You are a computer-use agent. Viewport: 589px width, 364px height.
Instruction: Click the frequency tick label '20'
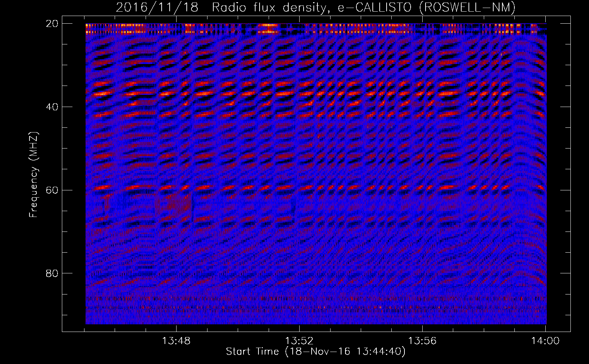[52, 24]
